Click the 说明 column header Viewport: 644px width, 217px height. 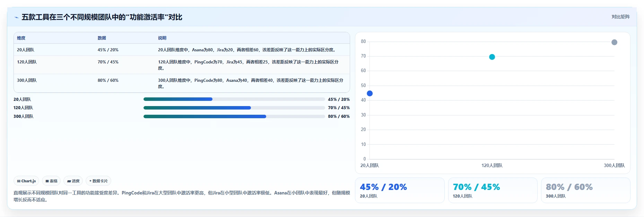[x=162, y=38]
